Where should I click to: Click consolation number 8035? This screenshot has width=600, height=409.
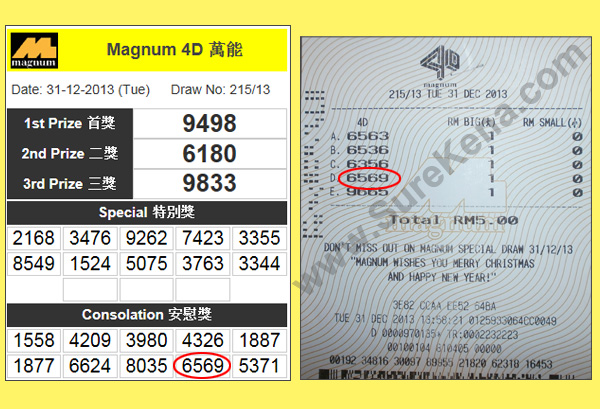click(147, 366)
